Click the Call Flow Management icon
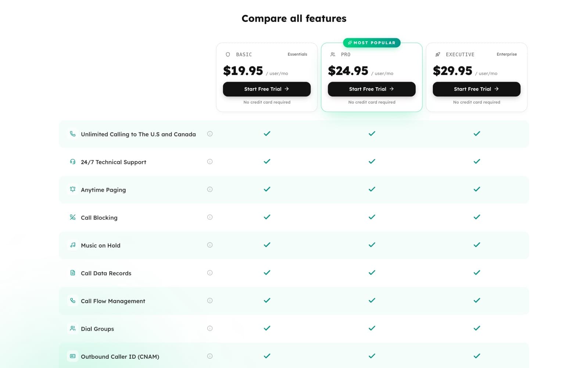The image size is (588, 368). (x=73, y=301)
